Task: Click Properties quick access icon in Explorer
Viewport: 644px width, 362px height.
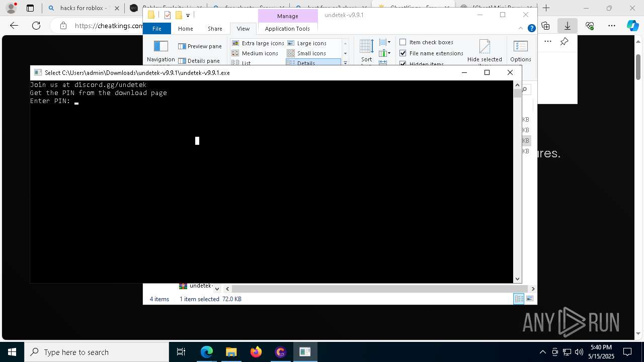Action: (x=168, y=15)
